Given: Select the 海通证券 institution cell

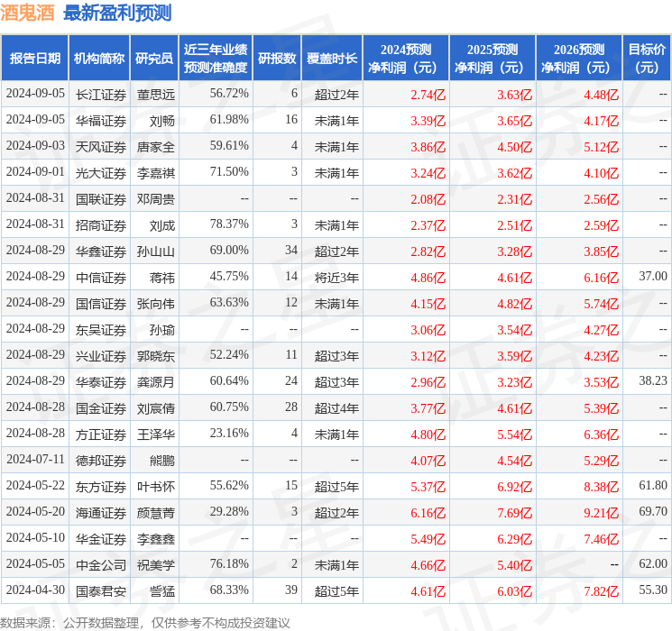Looking at the screenshot, I should pyautogui.click(x=101, y=513).
